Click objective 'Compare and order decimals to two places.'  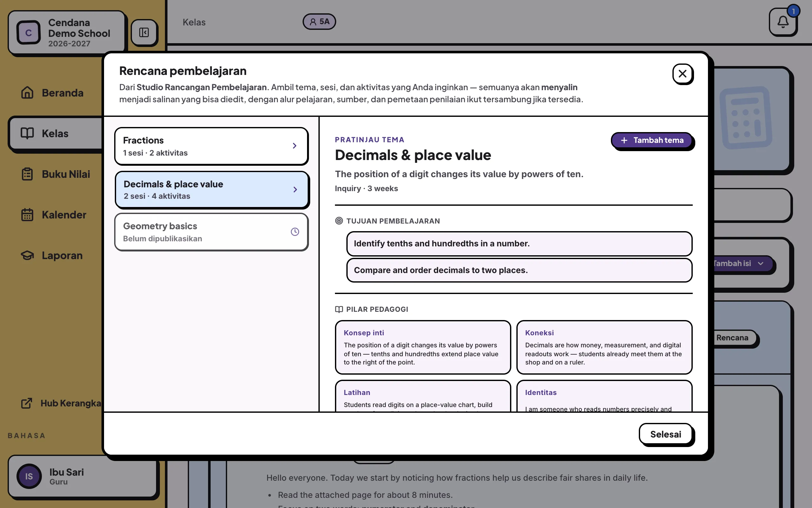pyautogui.click(x=519, y=270)
